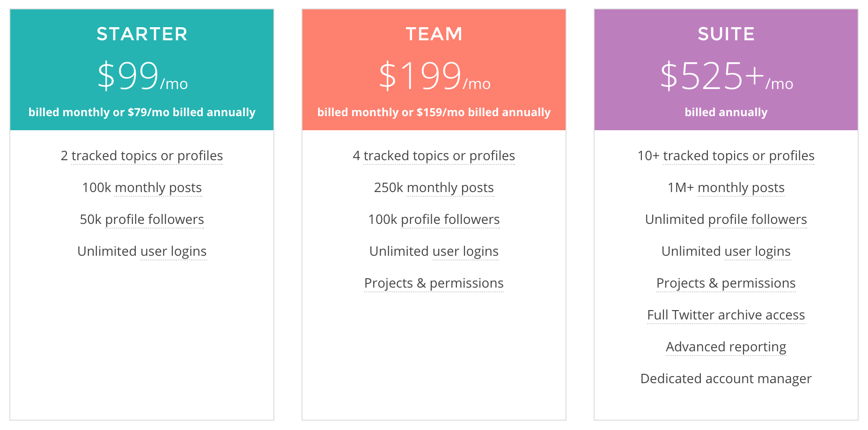Screen dimensions: 868x430
Task: Click 'Unlimited user logins' under Starter
Action: tap(142, 252)
